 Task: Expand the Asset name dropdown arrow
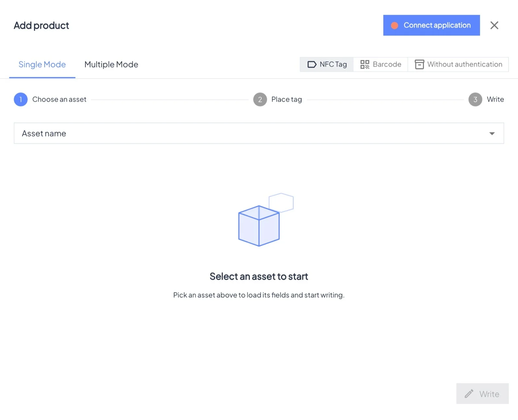(492, 133)
